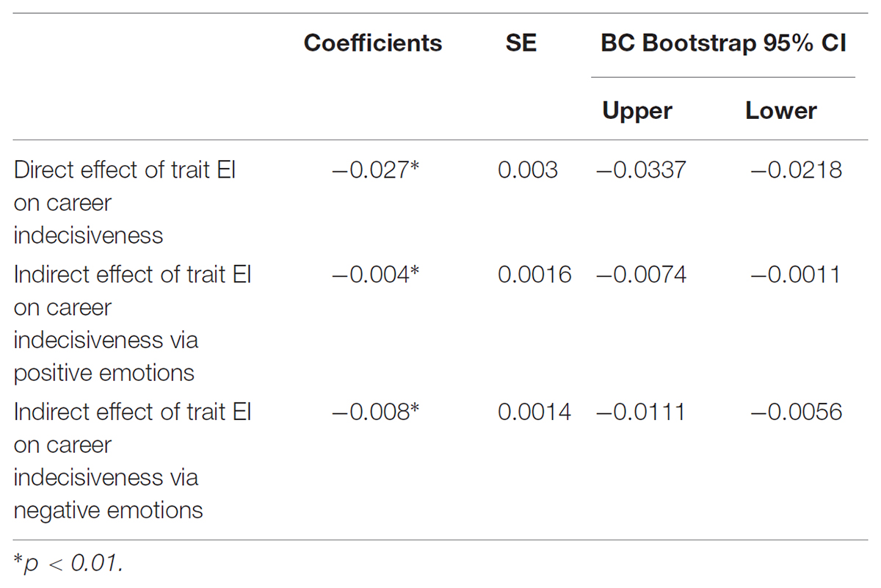Click the BC Bootstrap 95% CI header
This screenshot has height=588, width=881.
tap(724, 43)
